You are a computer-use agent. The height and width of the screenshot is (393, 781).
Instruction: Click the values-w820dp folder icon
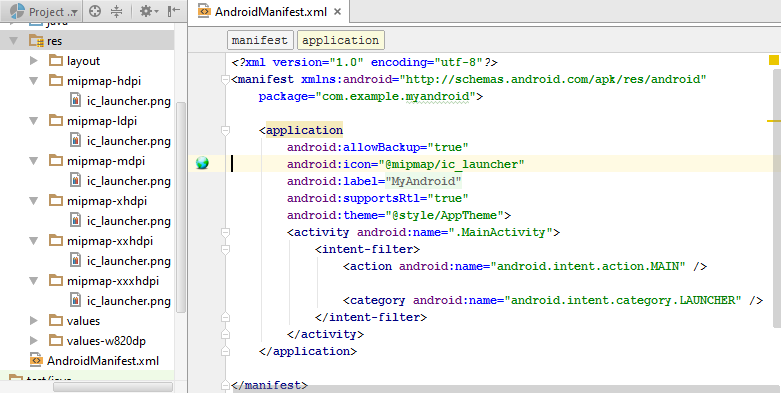tap(56, 341)
